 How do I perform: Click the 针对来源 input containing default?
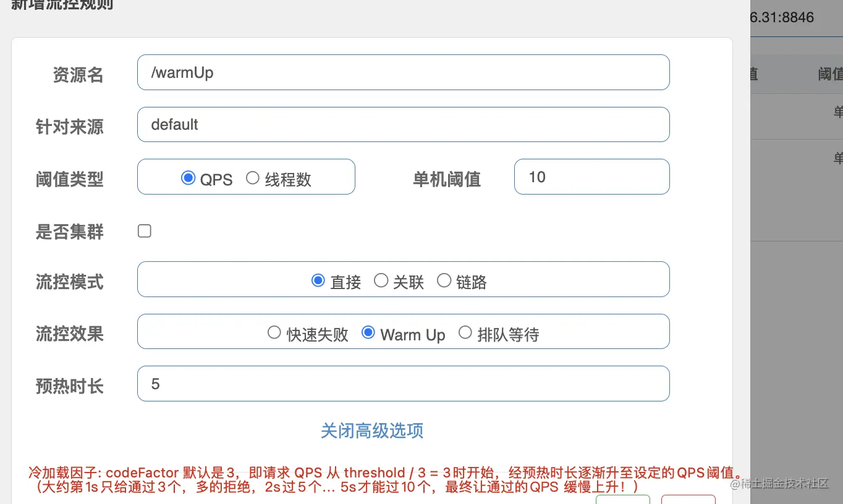[x=403, y=124]
